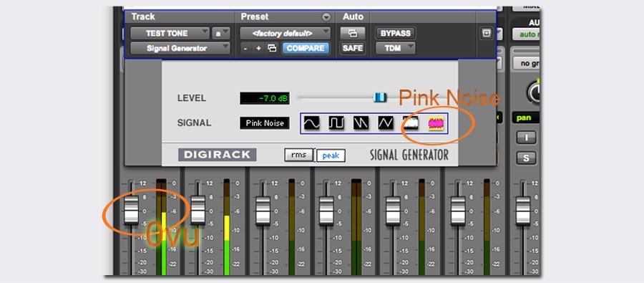Click the plus next-preset button
Viewport: 644px width, 283px height.
[259, 49]
